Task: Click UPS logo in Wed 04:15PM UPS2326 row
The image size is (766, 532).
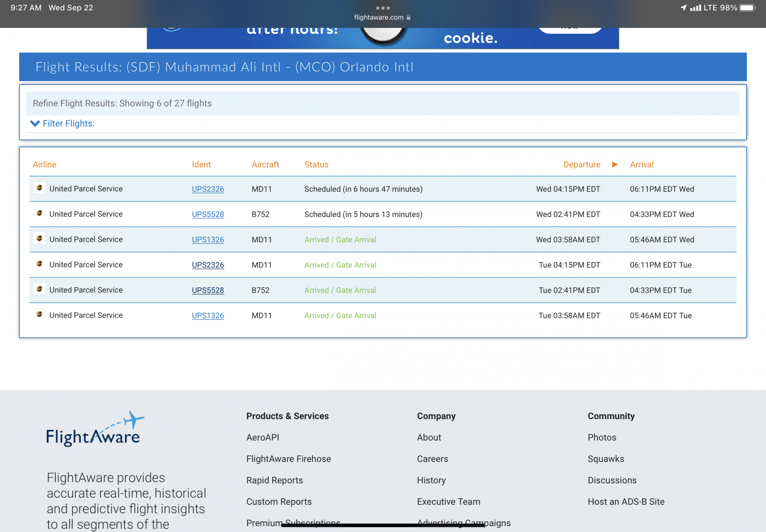Action: pos(39,188)
